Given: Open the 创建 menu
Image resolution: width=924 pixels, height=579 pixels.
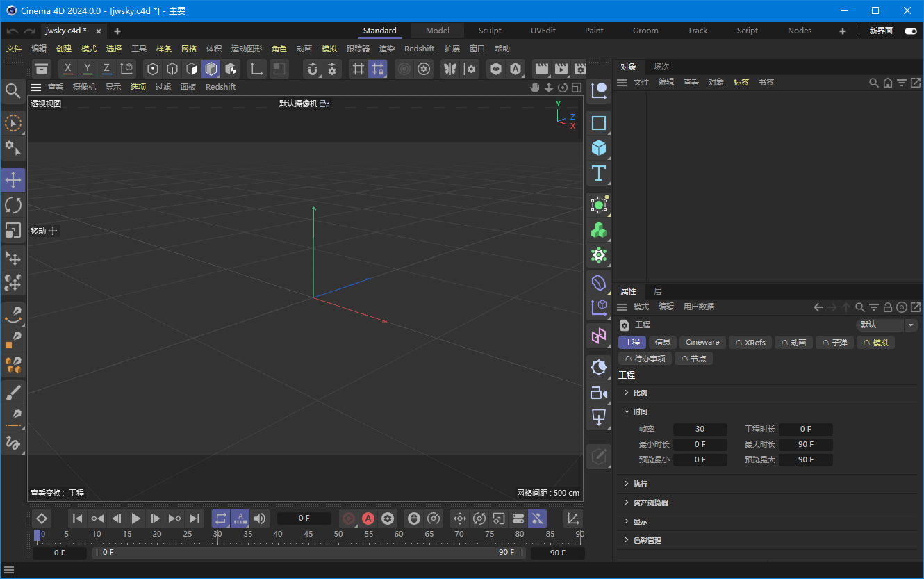Looking at the screenshot, I should point(63,49).
